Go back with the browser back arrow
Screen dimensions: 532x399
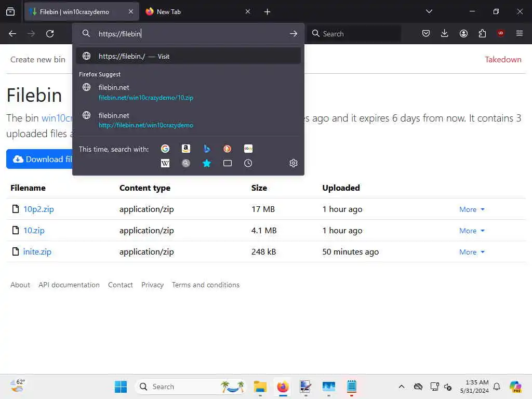point(12,34)
